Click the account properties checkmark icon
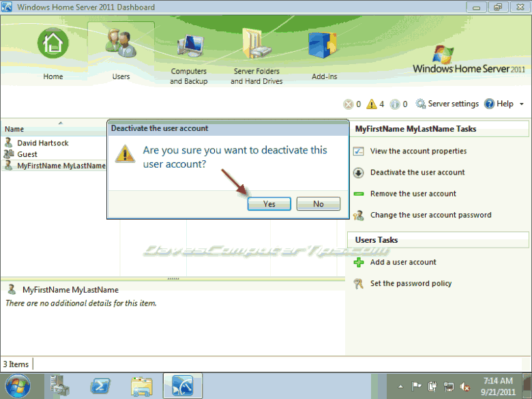 359,151
